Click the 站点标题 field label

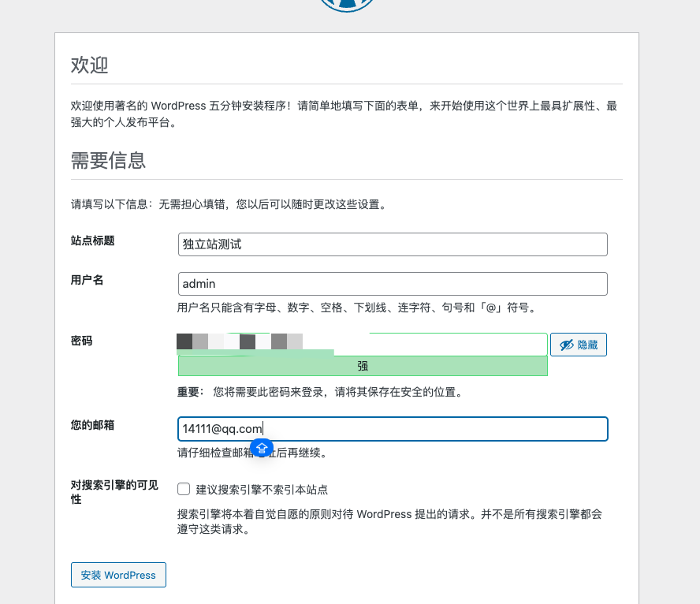[93, 240]
